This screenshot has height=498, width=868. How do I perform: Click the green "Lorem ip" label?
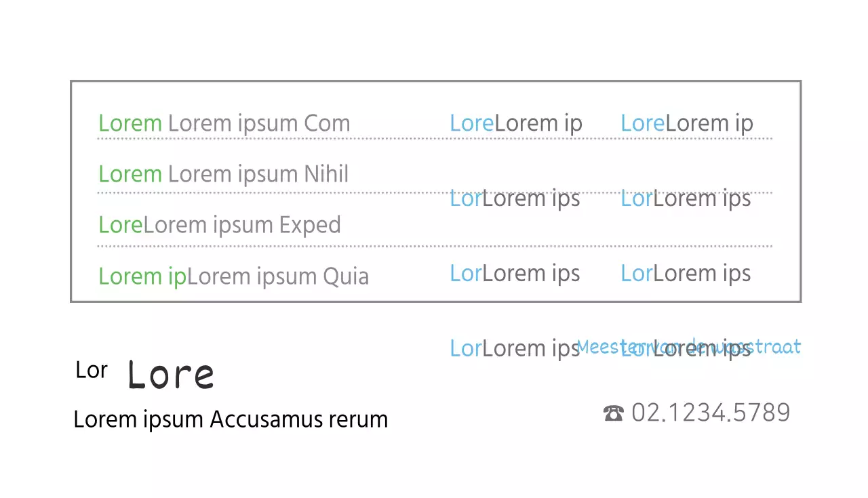coord(142,276)
